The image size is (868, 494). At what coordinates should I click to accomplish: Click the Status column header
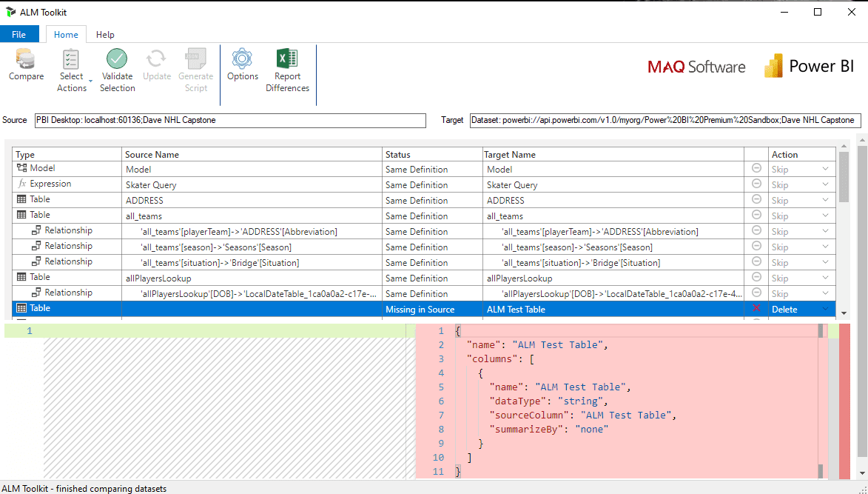pos(432,155)
